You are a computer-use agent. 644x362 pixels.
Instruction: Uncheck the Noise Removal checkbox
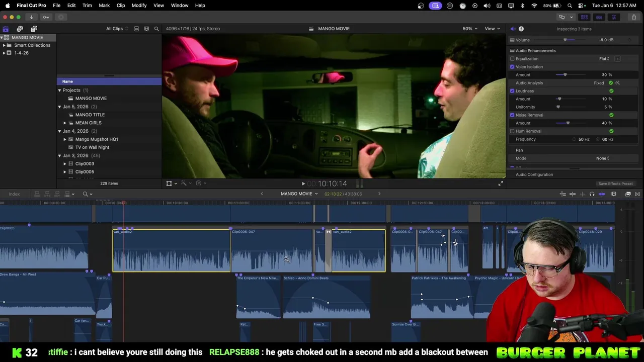coord(512,115)
